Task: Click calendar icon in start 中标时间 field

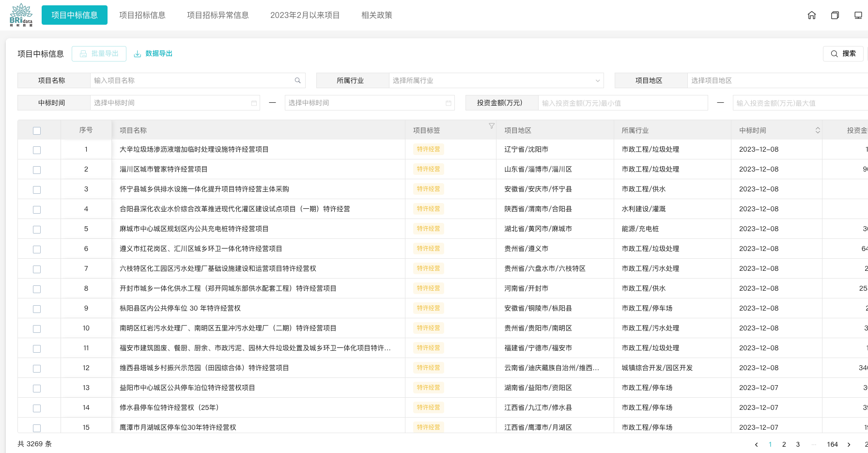Action: tap(254, 103)
